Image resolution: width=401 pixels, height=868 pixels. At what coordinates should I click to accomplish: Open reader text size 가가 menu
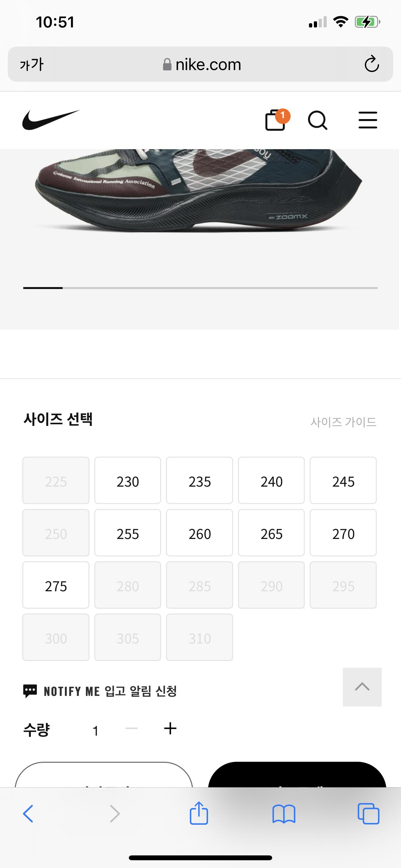pyautogui.click(x=32, y=64)
